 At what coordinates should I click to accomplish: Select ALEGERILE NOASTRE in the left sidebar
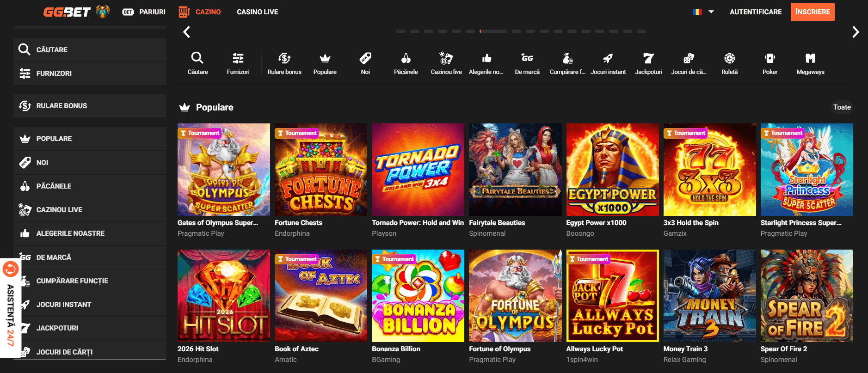click(90, 233)
